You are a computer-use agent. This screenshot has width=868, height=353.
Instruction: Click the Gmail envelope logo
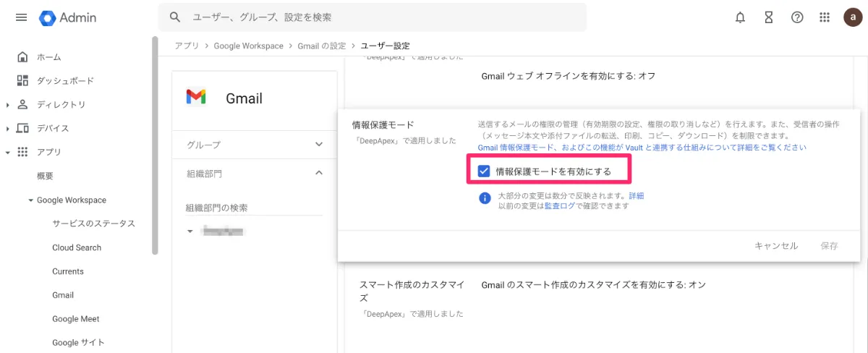(x=196, y=98)
